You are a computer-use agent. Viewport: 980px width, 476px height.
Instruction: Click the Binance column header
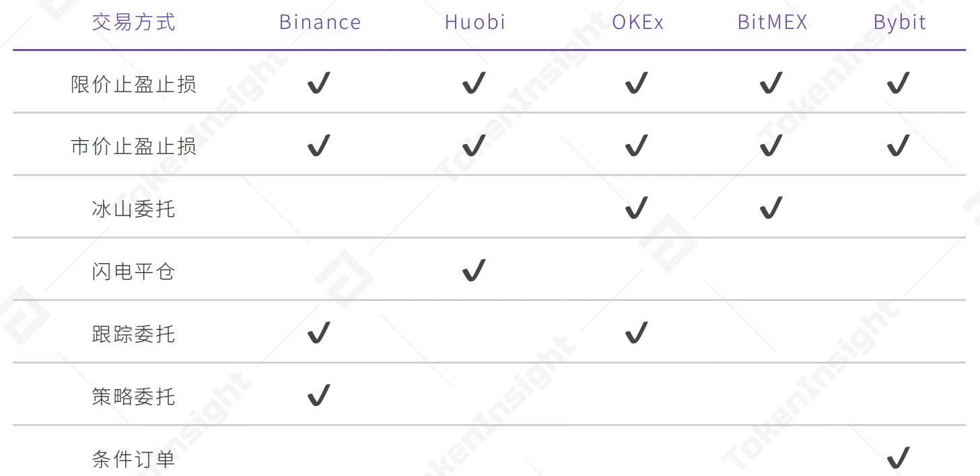(320, 22)
